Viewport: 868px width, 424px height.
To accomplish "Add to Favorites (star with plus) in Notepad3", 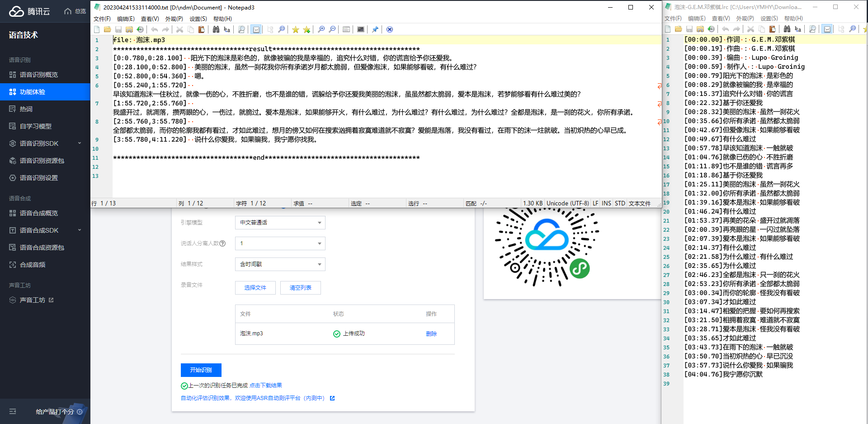I will (307, 29).
